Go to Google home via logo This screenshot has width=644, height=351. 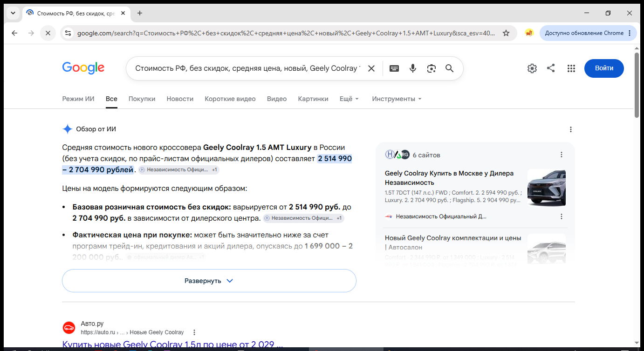83,68
